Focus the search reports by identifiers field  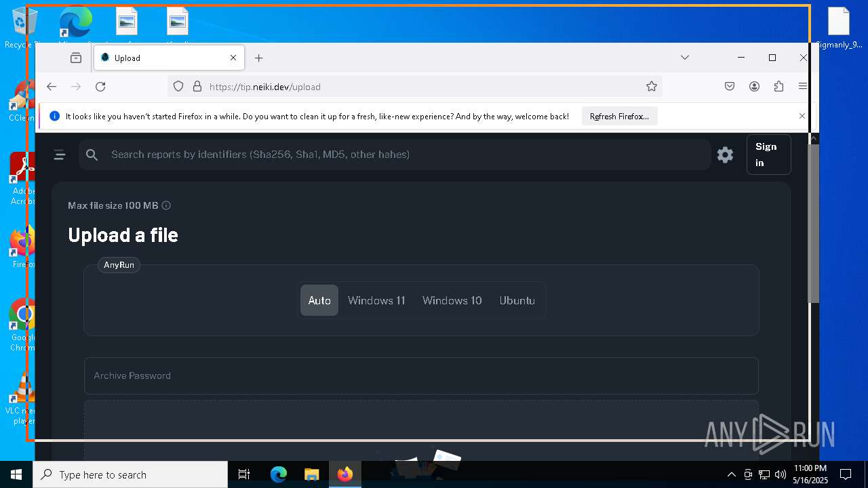pyautogui.click(x=395, y=155)
